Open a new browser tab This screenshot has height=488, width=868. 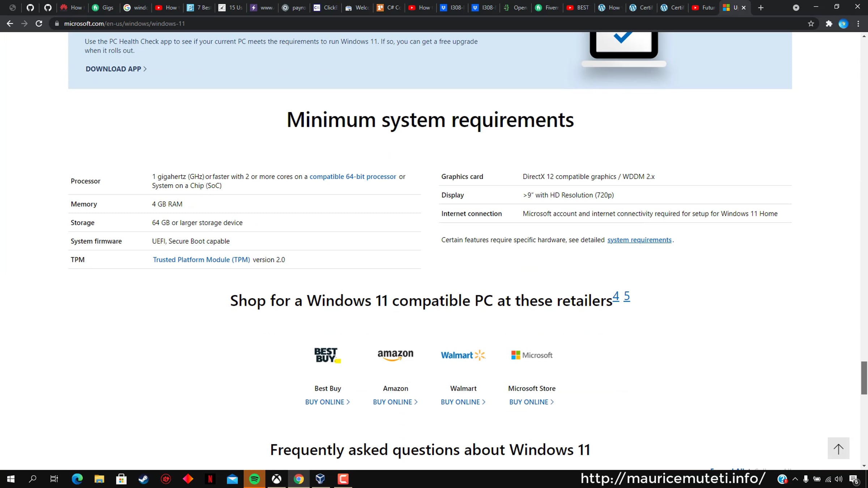(761, 8)
